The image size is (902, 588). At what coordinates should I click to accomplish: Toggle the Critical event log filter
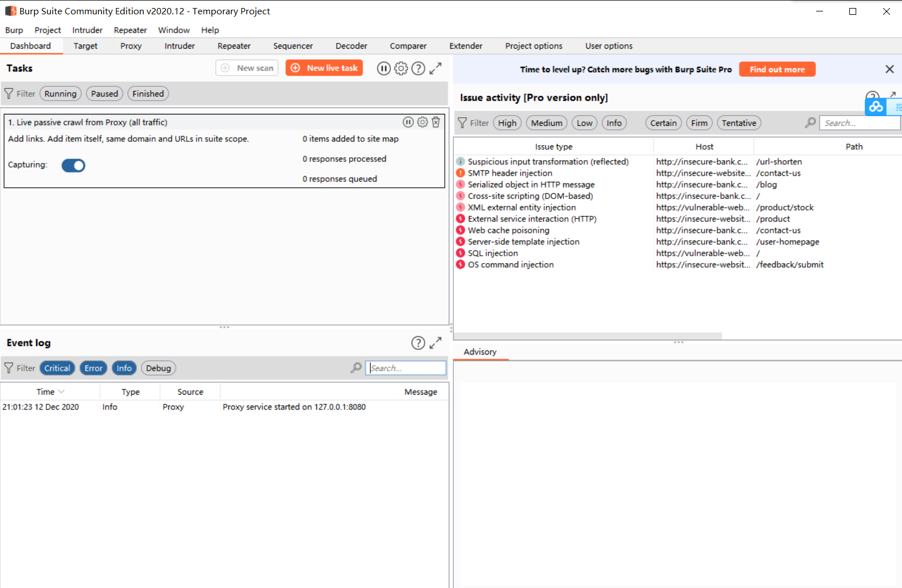point(57,368)
